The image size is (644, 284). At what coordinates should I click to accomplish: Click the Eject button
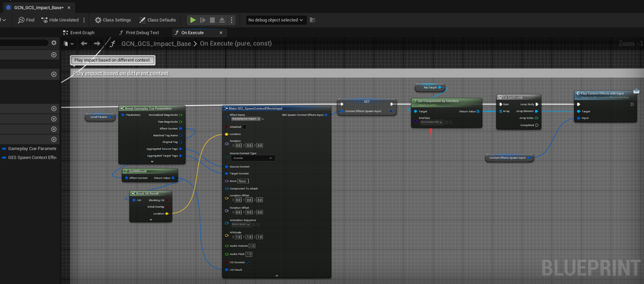(x=222, y=20)
